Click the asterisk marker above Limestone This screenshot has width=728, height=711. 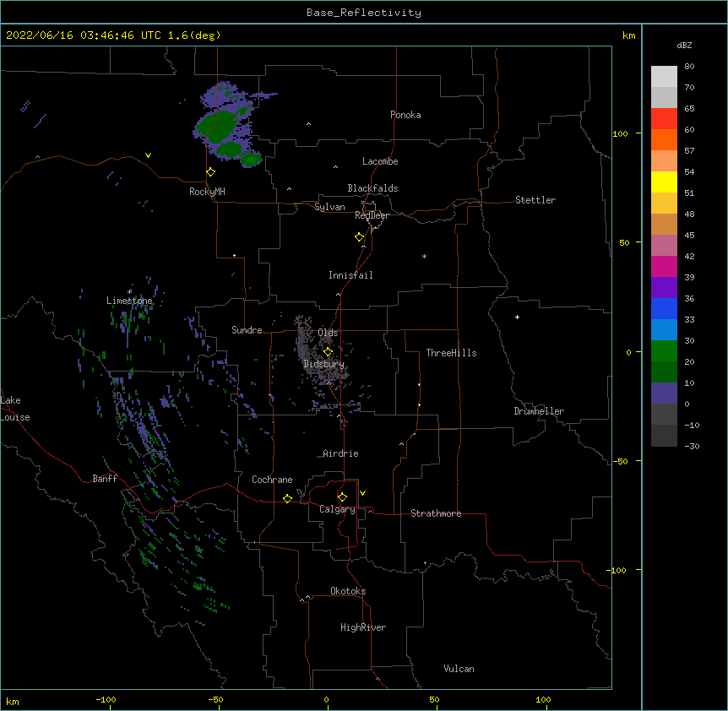point(129,291)
